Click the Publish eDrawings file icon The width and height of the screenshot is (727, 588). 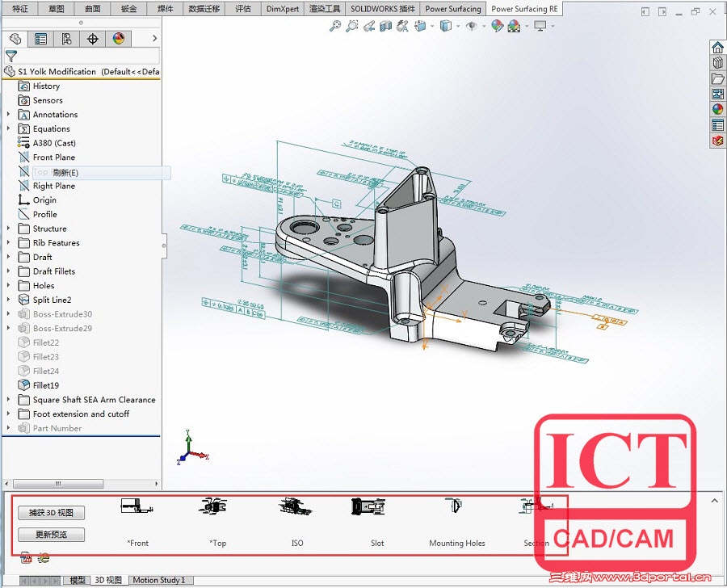(44, 558)
